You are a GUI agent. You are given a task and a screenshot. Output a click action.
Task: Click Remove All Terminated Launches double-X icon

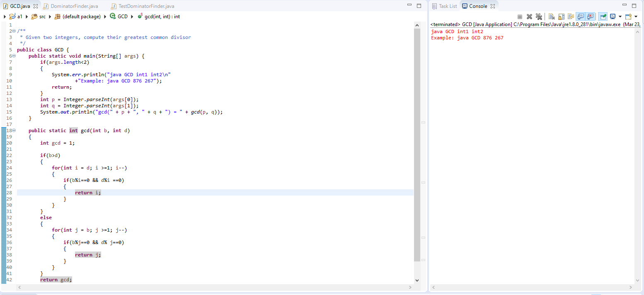pos(539,17)
